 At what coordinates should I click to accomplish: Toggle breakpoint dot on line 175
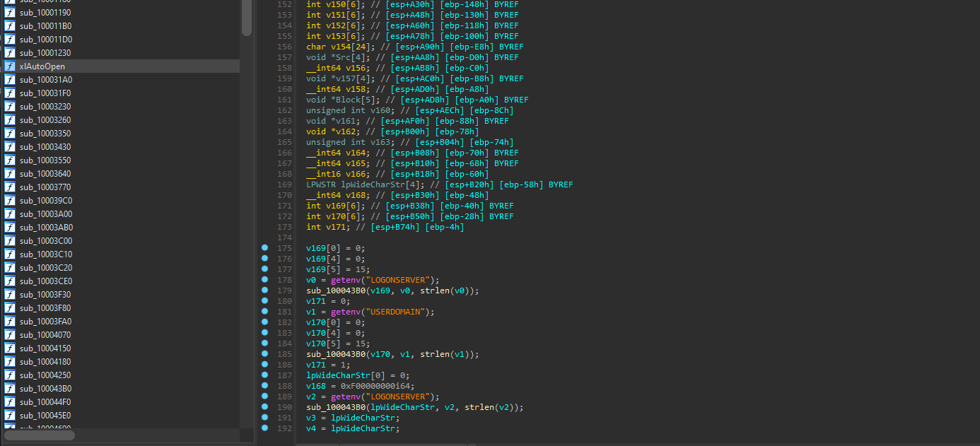[264, 248]
